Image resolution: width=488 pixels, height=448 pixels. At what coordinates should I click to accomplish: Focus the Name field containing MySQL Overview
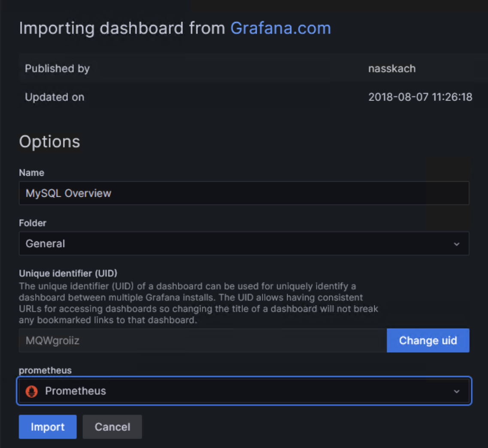click(x=244, y=193)
